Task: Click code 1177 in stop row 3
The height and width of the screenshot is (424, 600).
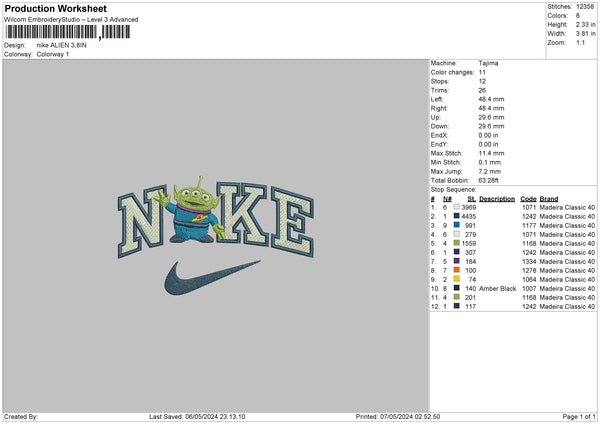Action: click(x=529, y=225)
